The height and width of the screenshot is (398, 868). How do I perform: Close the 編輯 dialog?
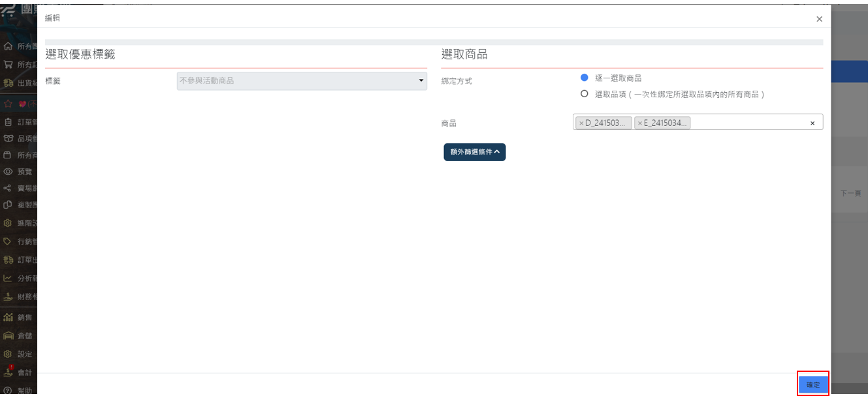pos(819,19)
